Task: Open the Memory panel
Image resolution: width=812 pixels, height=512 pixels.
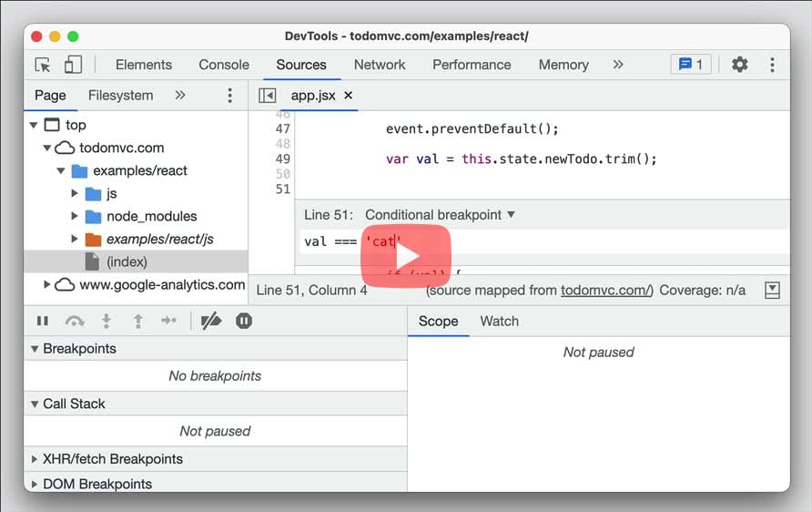Action: tap(563, 65)
